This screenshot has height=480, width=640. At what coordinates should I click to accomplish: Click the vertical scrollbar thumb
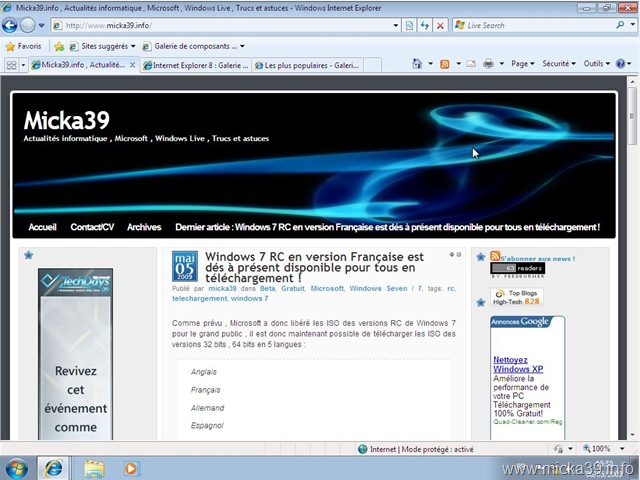tap(632, 116)
